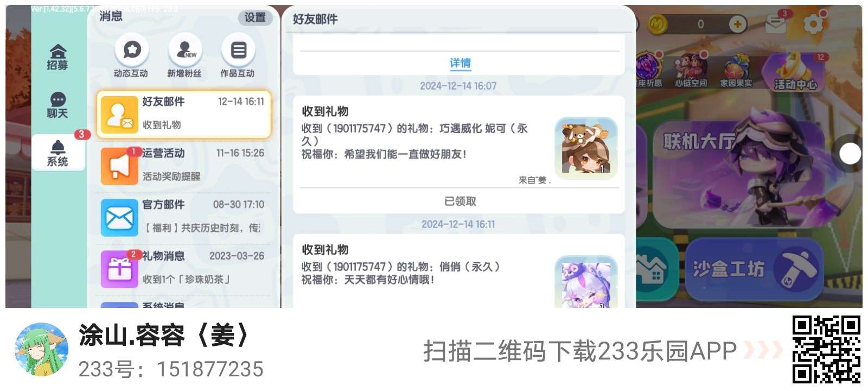The height and width of the screenshot is (391, 868).
Task: Switch to the 聊天 chat sidebar tab
Action: click(58, 106)
